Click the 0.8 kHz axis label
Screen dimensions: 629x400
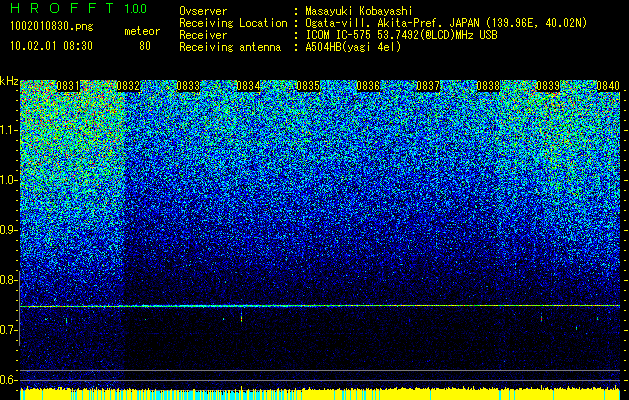point(8,280)
